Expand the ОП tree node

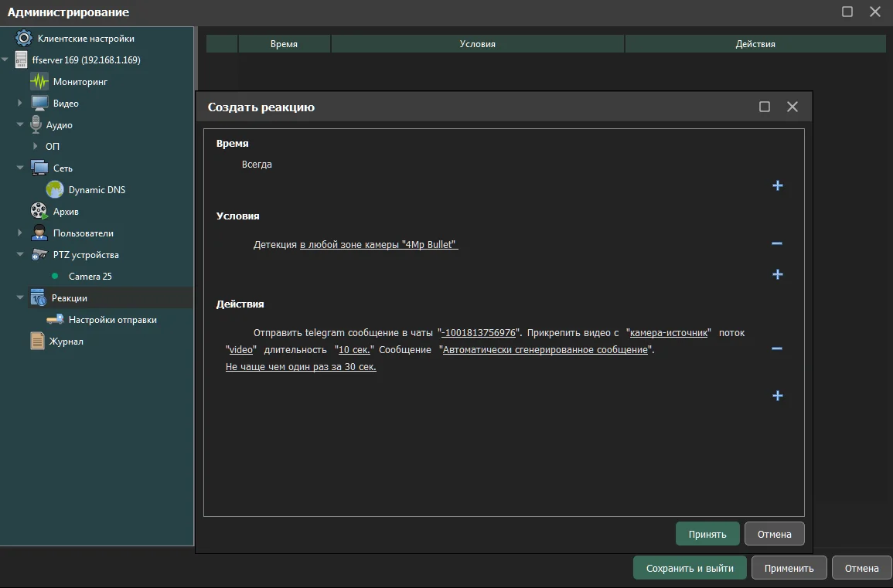tap(36, 146)
